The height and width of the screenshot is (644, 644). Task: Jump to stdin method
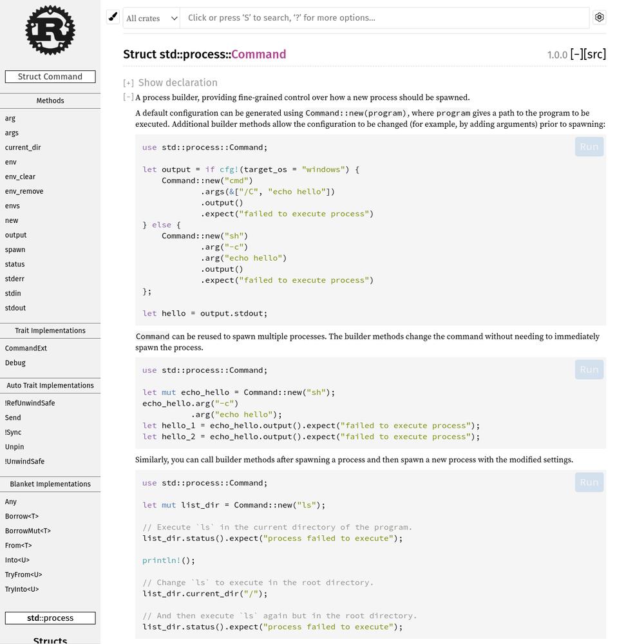tap(13, 293)
